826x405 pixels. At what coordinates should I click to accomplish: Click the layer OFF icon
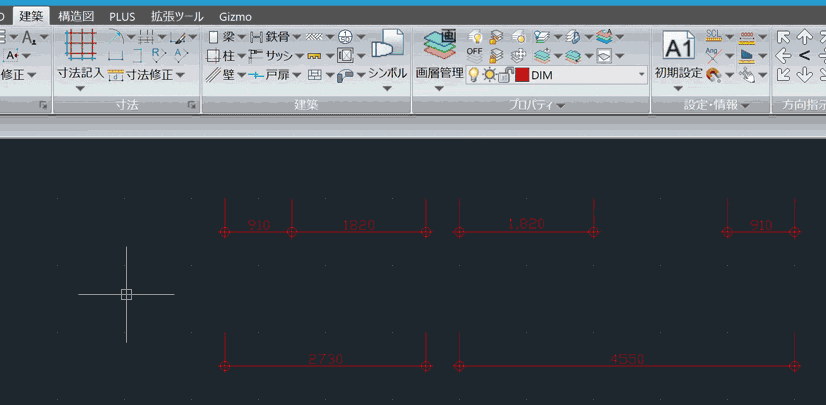tap(475, 54)
